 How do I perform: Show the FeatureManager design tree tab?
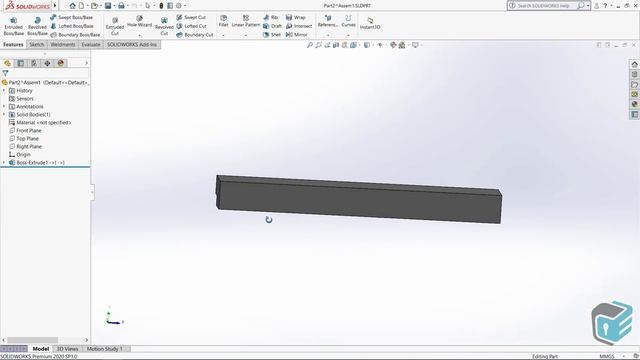(7, 63)
